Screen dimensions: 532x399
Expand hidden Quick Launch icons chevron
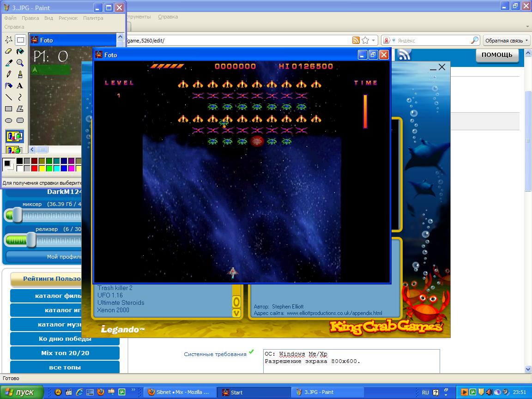pyautogui.click(x=133, y=390)
